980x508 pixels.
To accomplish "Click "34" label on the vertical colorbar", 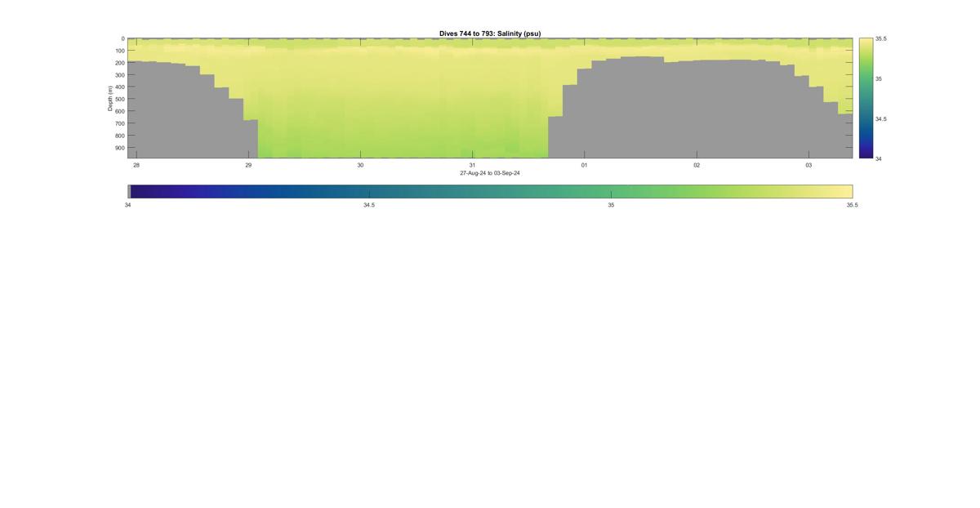I will (879, 158).
